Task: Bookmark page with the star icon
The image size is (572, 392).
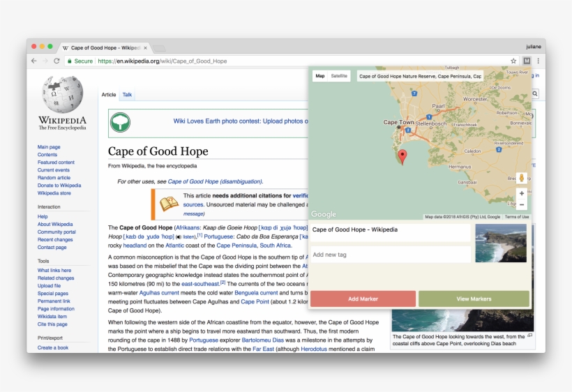Action: pos(513,61)
